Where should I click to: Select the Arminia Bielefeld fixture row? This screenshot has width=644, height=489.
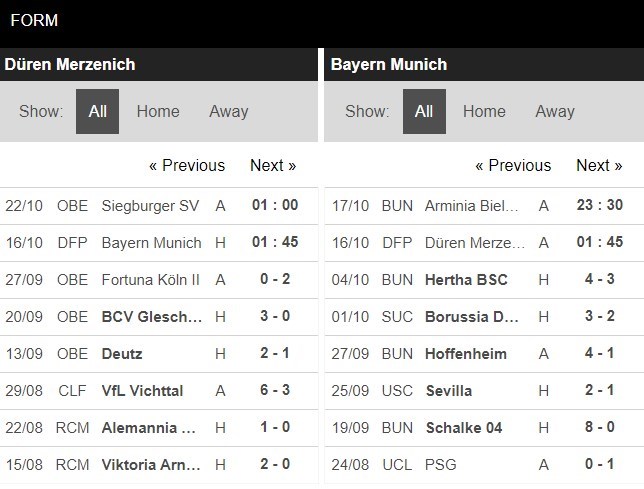click(484, 206)
